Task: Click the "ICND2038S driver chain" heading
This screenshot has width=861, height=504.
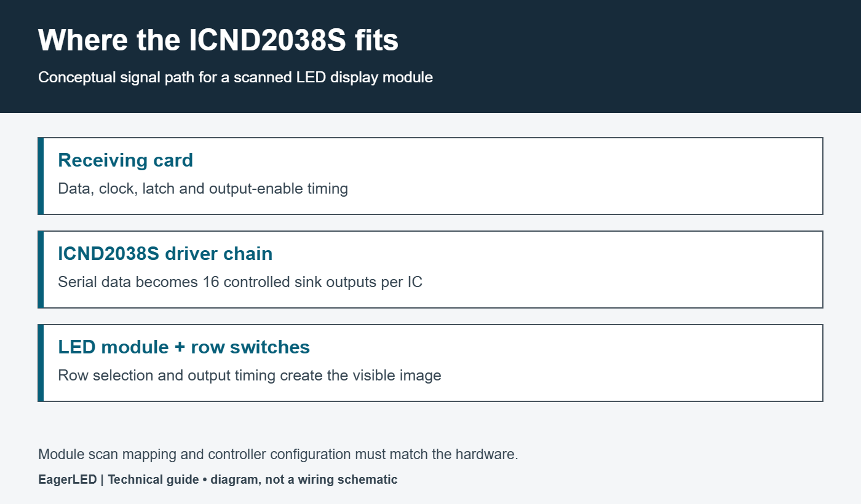Action: pyautogui.click(x=165, y=253)
